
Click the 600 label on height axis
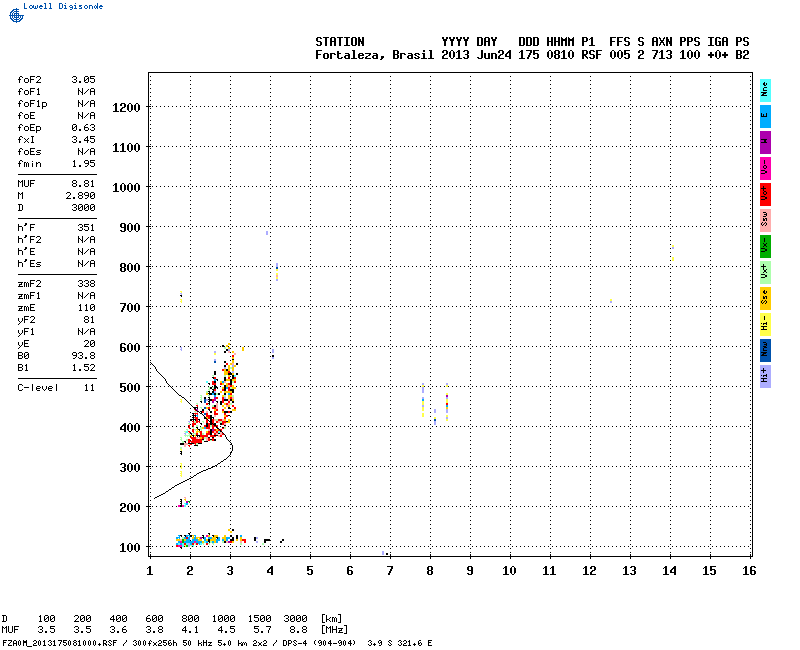click(130, 348)
